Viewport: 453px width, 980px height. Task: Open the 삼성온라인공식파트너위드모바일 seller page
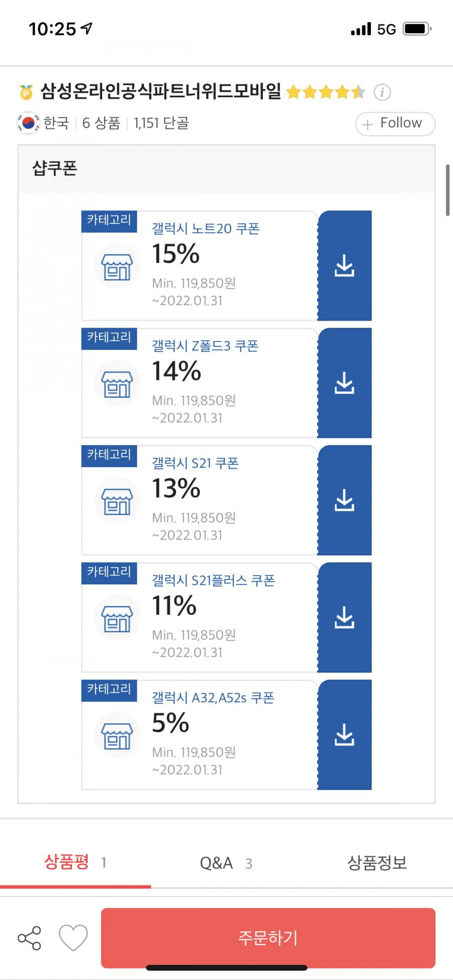click(161, 91)
